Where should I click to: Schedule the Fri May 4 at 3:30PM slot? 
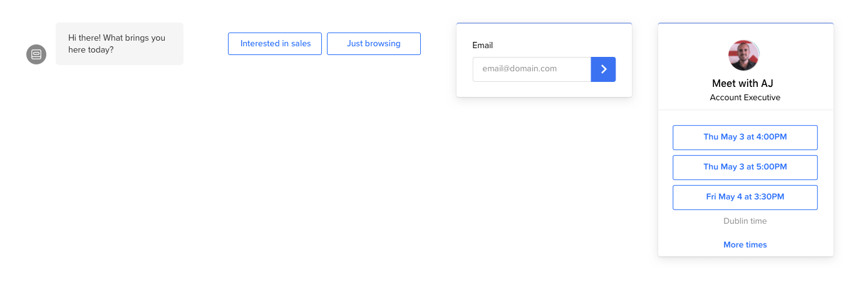point(745,197)
